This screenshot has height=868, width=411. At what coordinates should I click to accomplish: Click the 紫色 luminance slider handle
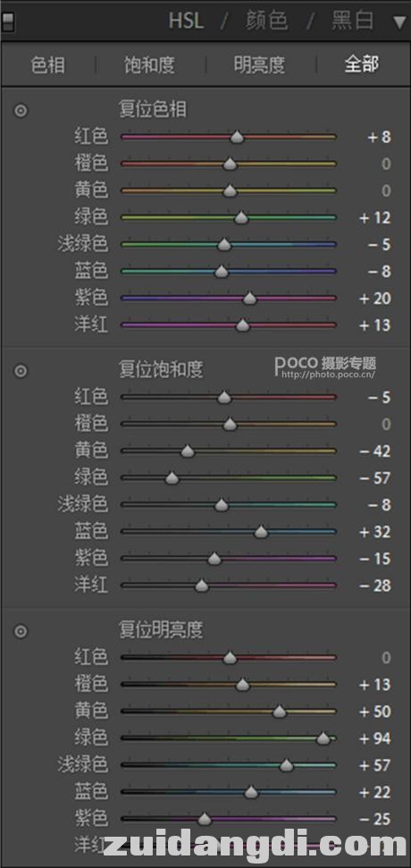pyautogui.click(x=205, y=819)
